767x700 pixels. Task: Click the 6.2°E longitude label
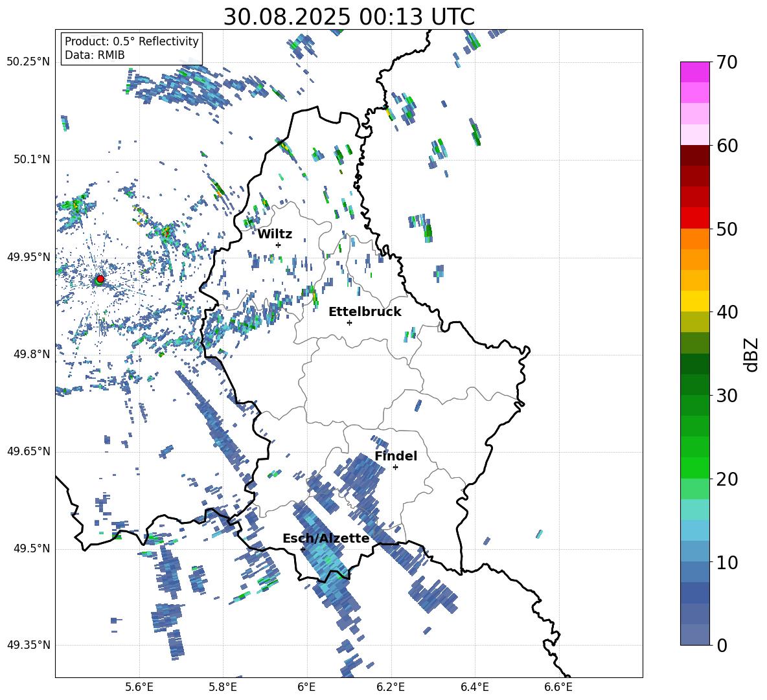click(391, 687)
